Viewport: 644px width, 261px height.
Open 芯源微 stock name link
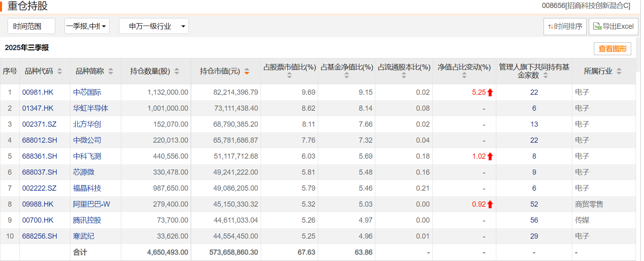coord(84,172)
